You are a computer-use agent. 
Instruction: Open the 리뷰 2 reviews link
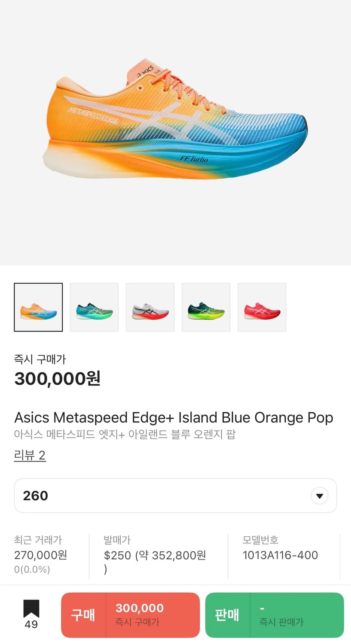[30, 455]
